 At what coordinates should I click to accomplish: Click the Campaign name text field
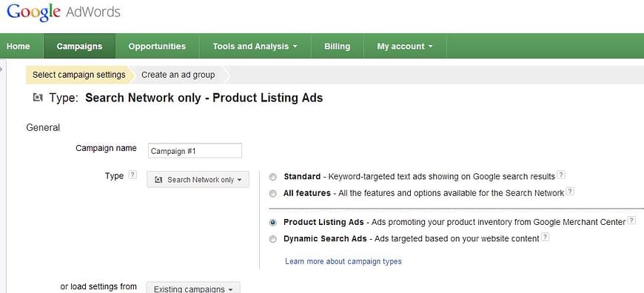click(195, 151)
